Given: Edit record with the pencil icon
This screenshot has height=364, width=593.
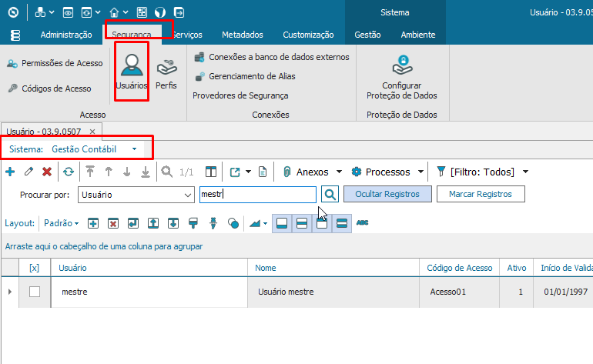Looking at the screenshot, I should [x=28, y=172].
